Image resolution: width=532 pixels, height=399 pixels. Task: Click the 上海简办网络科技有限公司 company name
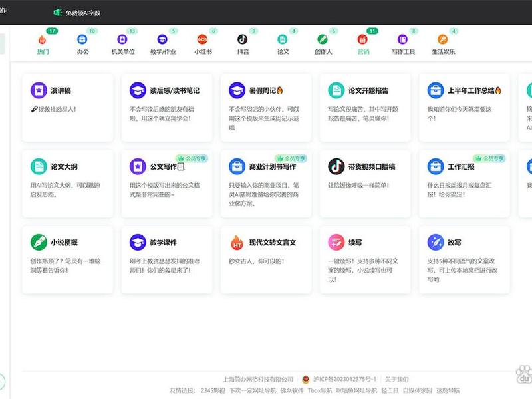[x=258, y=379]
